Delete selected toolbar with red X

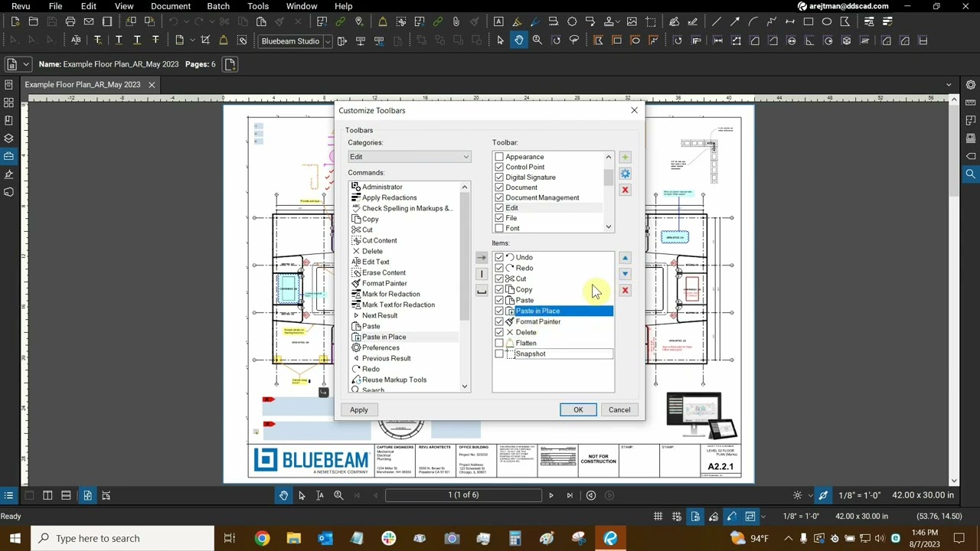625,190
